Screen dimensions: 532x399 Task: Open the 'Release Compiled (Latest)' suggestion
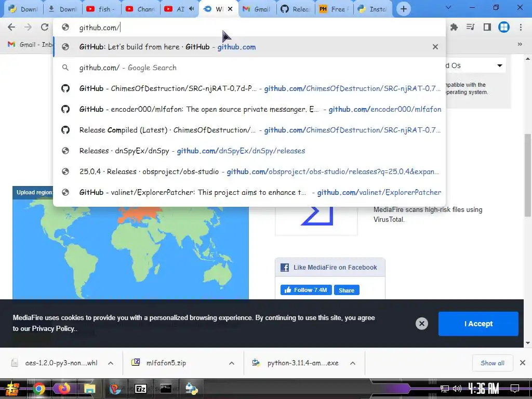click(x=249, y=130)
